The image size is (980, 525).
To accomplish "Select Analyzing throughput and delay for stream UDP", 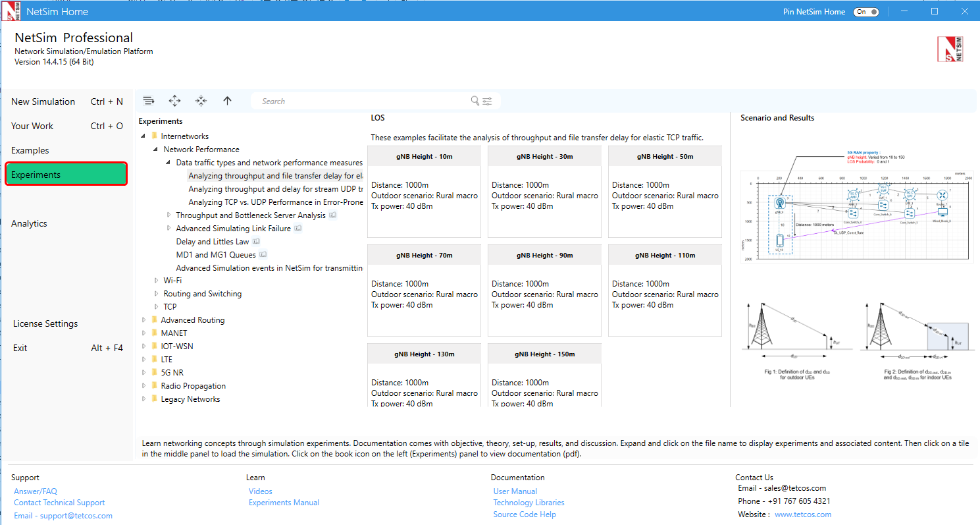I will click(x=276, y=189).
